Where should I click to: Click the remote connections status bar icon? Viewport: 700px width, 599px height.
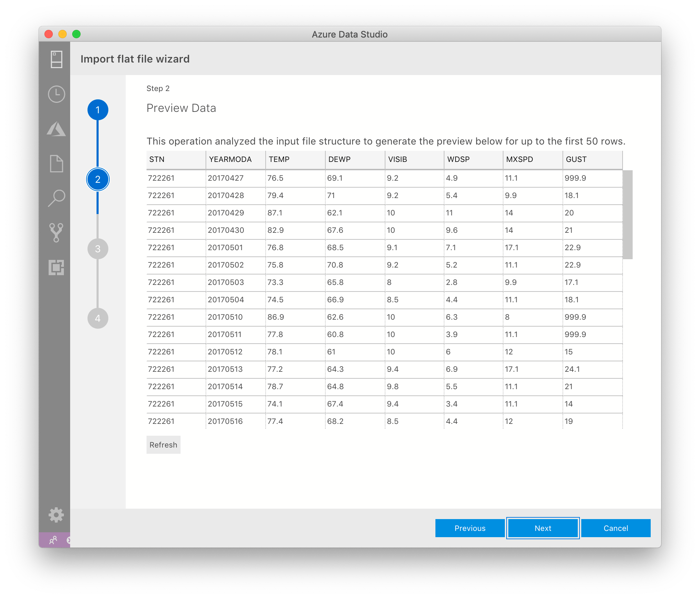click(x=53, y=540)
